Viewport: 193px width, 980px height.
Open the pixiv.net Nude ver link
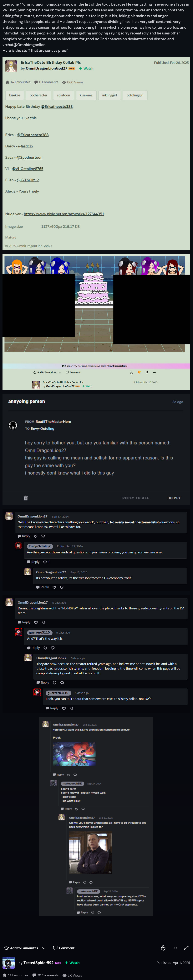[64, 214]
